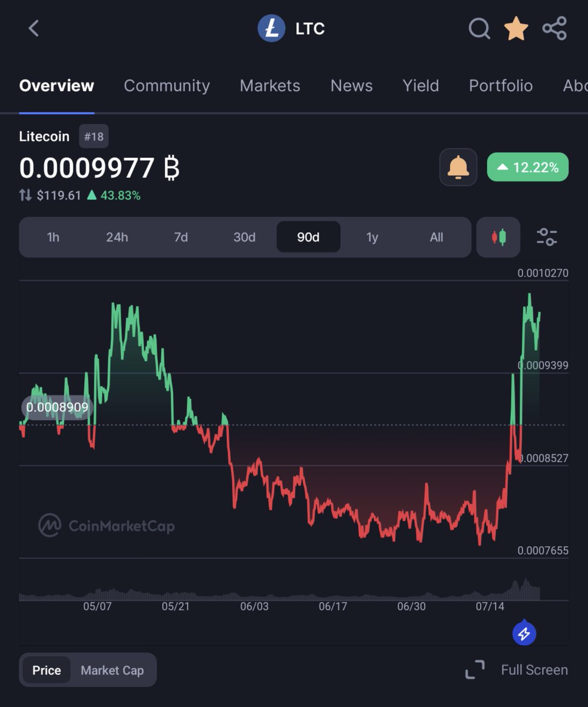Tap the blue lightning event marker
The height and width of the screenshot is (707, 588).
[524, 634]
